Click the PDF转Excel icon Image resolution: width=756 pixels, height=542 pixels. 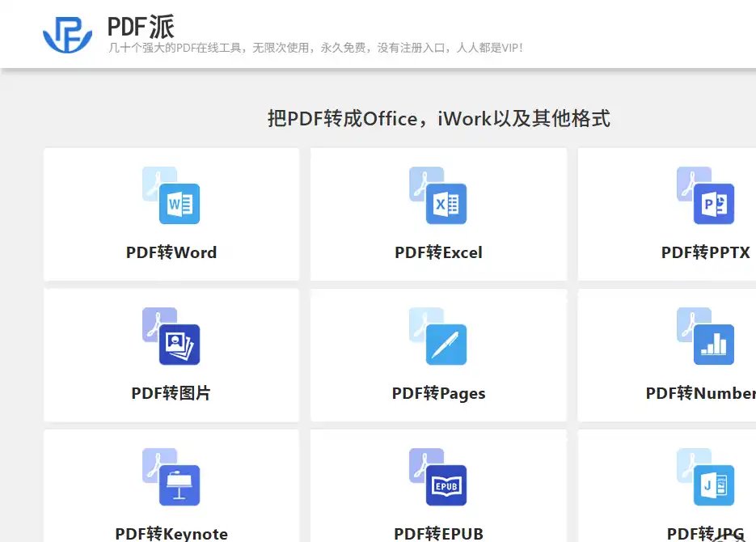[x=437, y=195]
